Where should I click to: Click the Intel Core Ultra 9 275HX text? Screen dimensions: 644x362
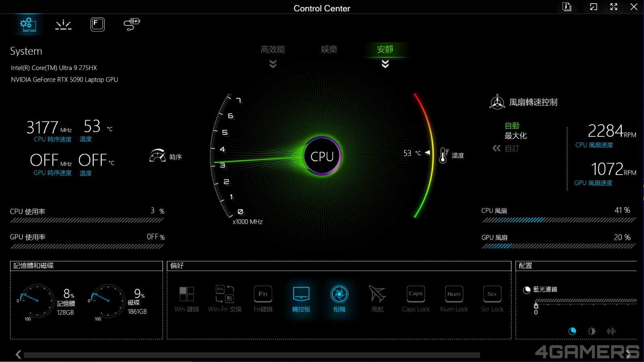pos(54,68)
